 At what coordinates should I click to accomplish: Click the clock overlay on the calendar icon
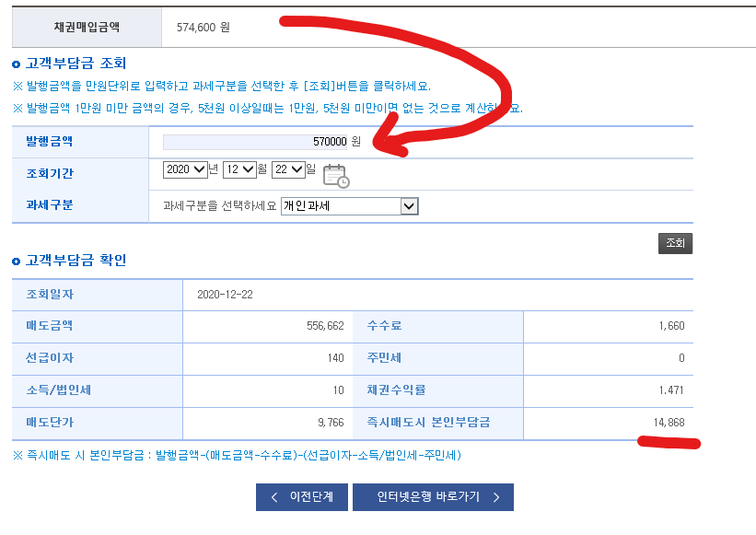pyautogui.click(x=343, y=183)
